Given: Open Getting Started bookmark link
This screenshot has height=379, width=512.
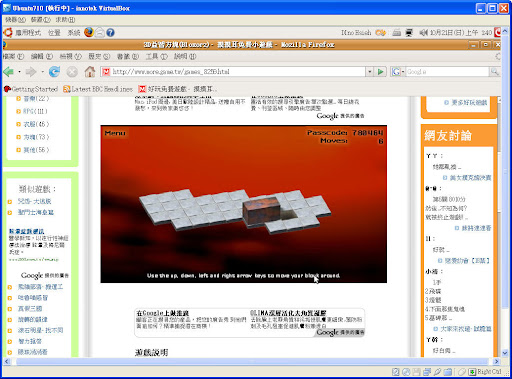Looking at the screenshot, I should (x=31, y=89).
